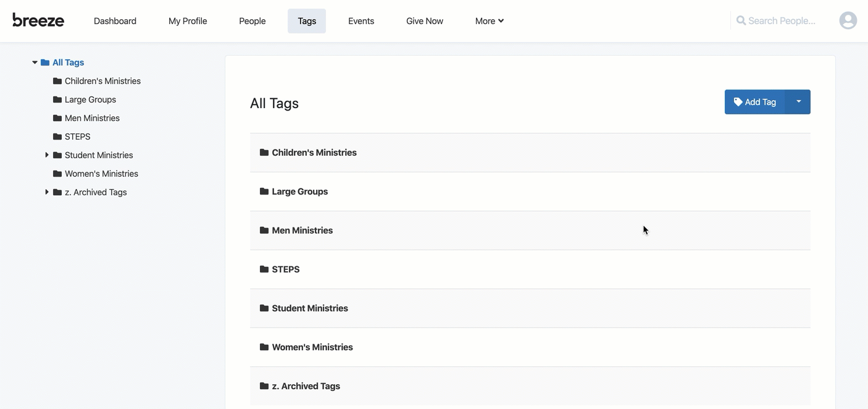Image resolution: width=868 pixels, height=409 pixels.
Task: Click folder icon in Children's Ministries list row
Action: click(x=264, y=153)
